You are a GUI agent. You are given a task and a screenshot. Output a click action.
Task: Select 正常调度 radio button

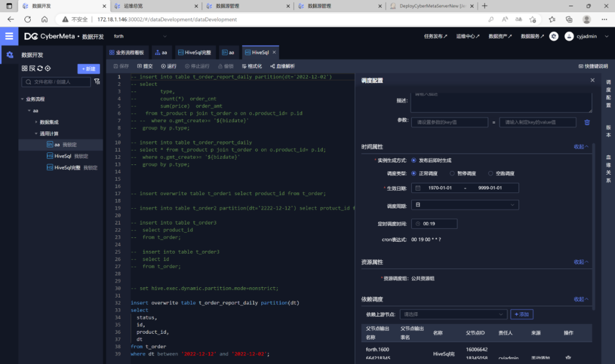tap(414, 173)
